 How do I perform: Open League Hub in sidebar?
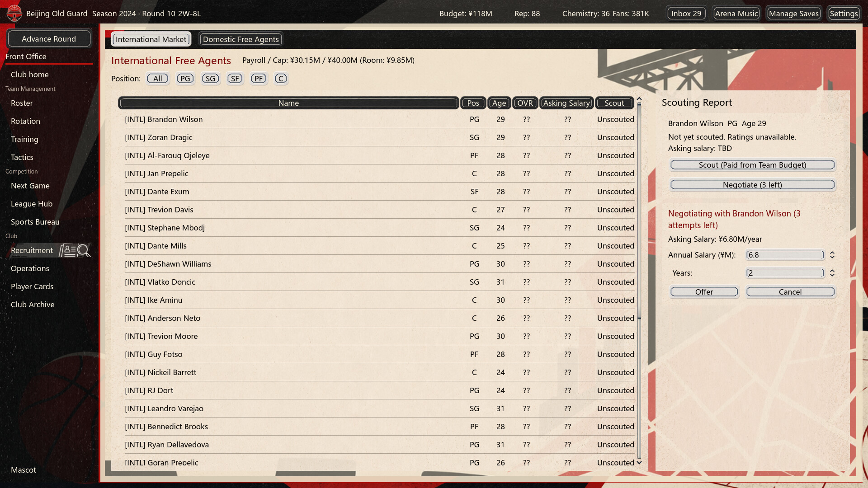(32, 204)
